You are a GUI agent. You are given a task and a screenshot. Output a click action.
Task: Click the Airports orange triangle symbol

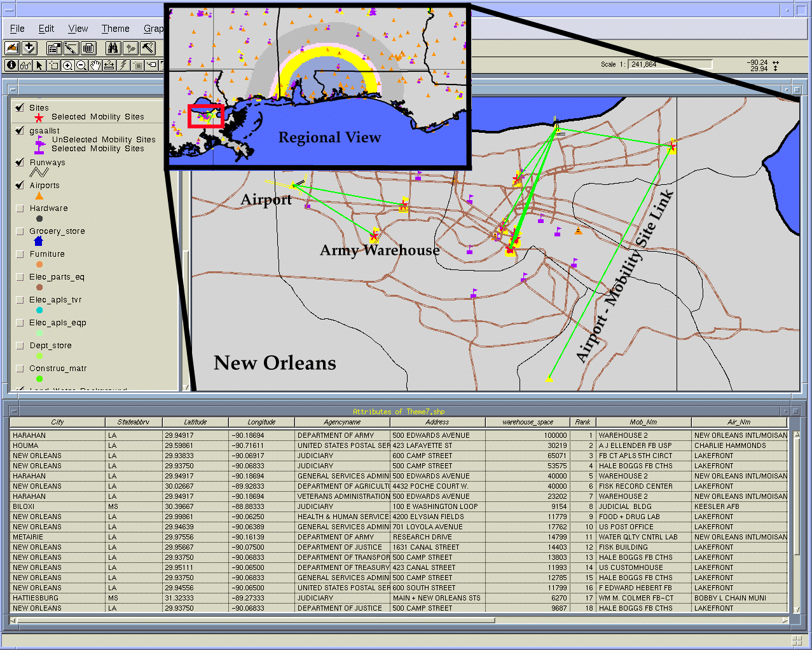[39, 196]
